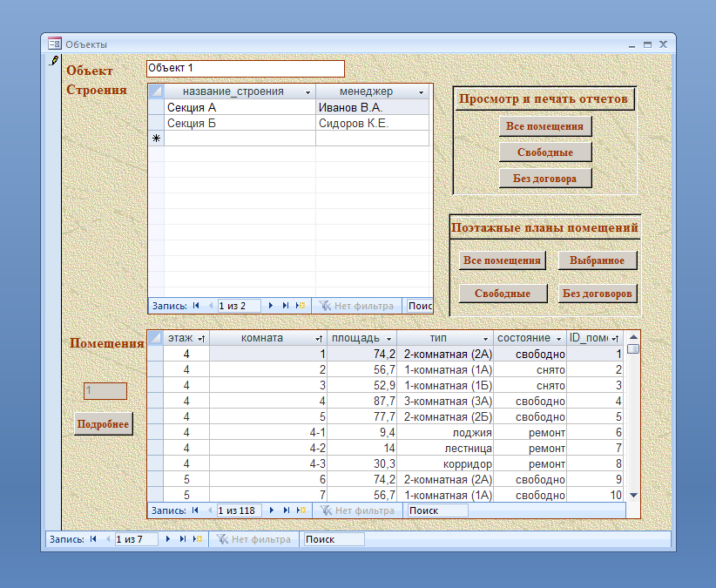
Task: Click select-all corner box of rooms table
Action: (155, 338)
